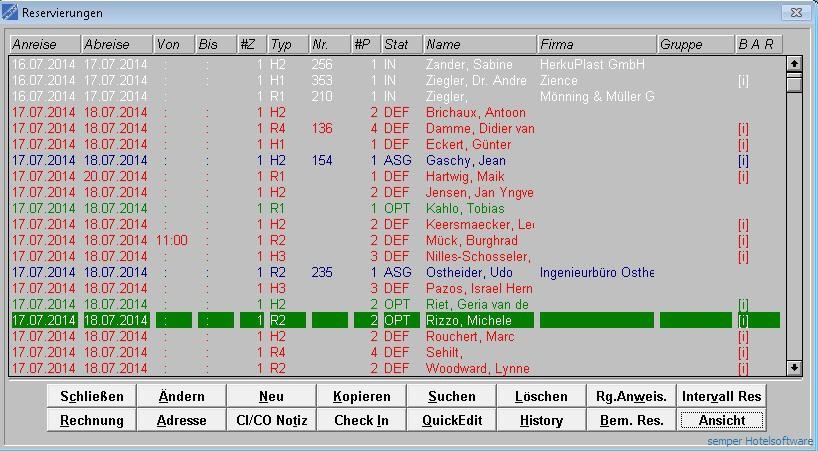Viewport: 818px width, 451px height.
Task: Click the Check In button
Action: (x=361, y=420)
